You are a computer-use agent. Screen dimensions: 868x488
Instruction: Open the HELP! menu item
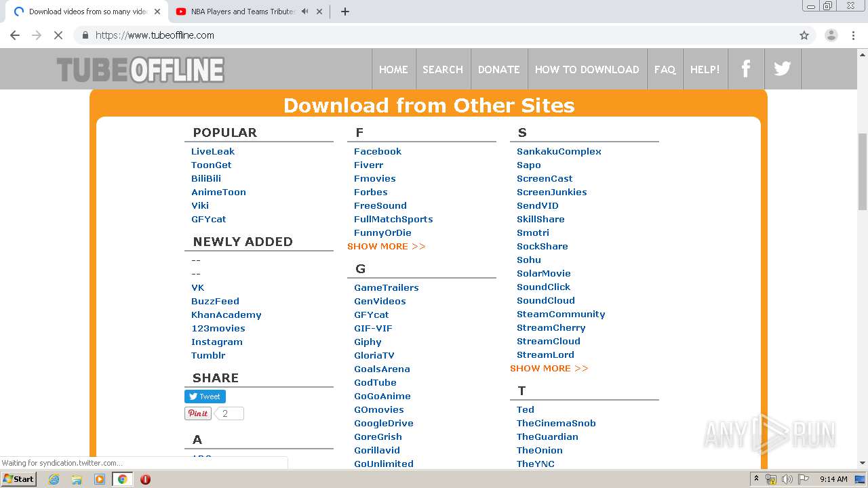click(705, 69)
